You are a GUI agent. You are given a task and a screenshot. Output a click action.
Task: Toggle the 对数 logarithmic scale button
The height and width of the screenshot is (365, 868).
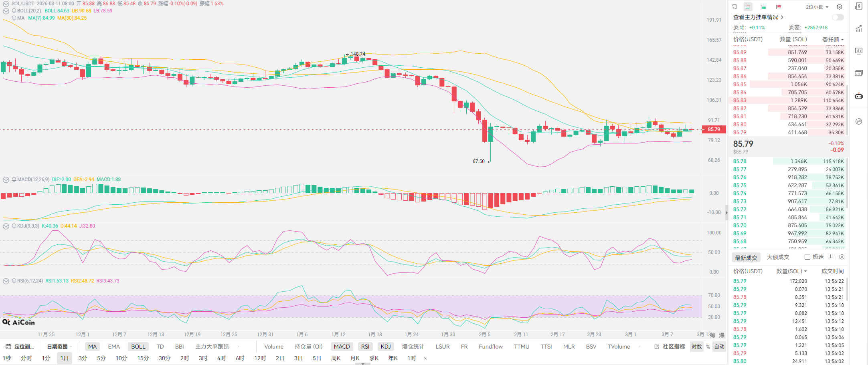(696, 347)
